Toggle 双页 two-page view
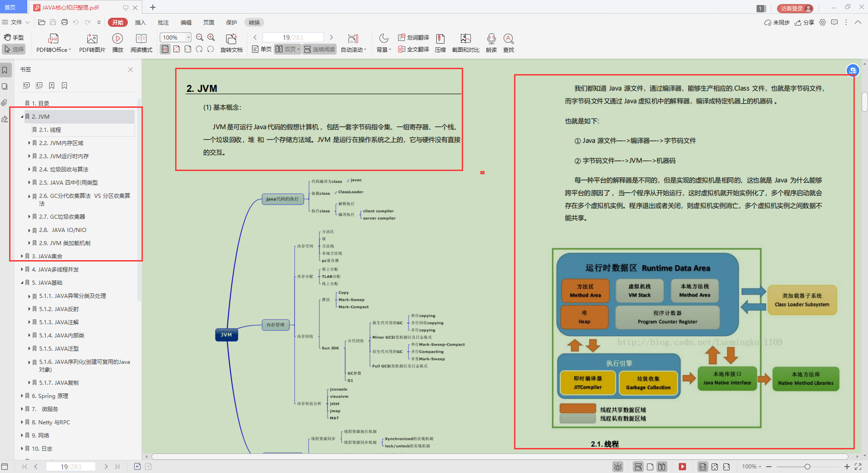This screenshot has width=868, height=473. point(287,49)
